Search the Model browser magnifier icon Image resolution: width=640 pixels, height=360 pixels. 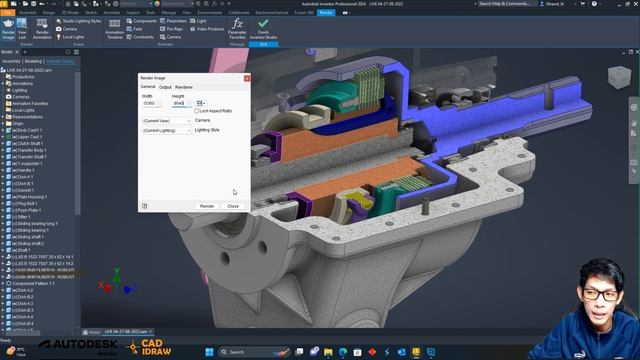point(68,52)
